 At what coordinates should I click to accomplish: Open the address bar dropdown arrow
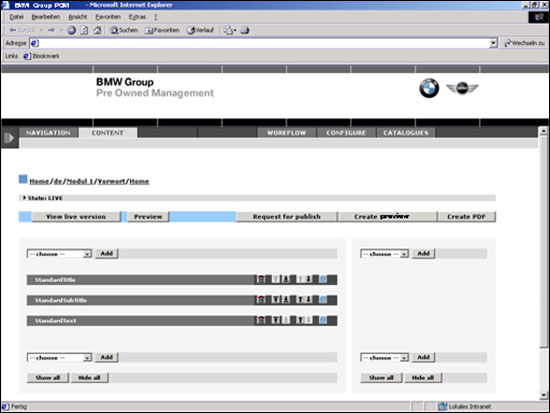(494, 43)
